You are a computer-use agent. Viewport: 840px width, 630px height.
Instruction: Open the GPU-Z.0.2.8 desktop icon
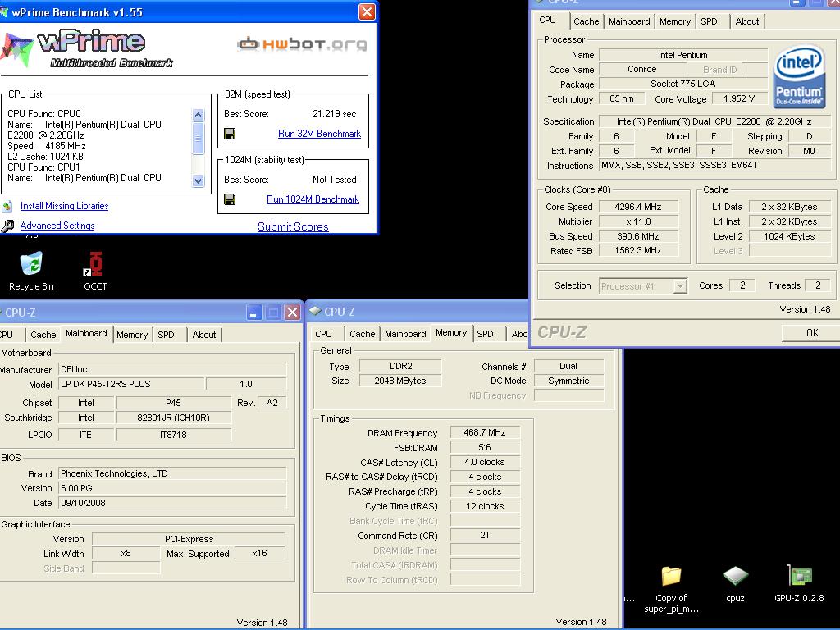tap(799, 584)
